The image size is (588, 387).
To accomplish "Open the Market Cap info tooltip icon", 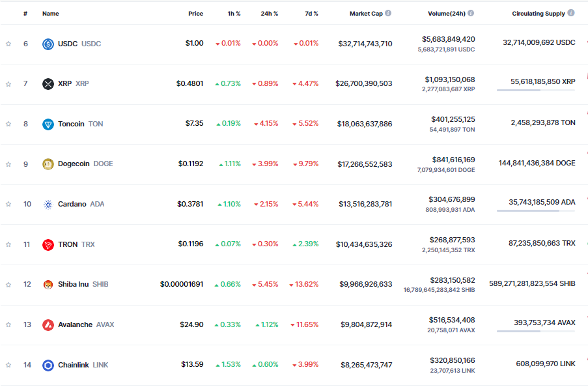I will [388, 13].
